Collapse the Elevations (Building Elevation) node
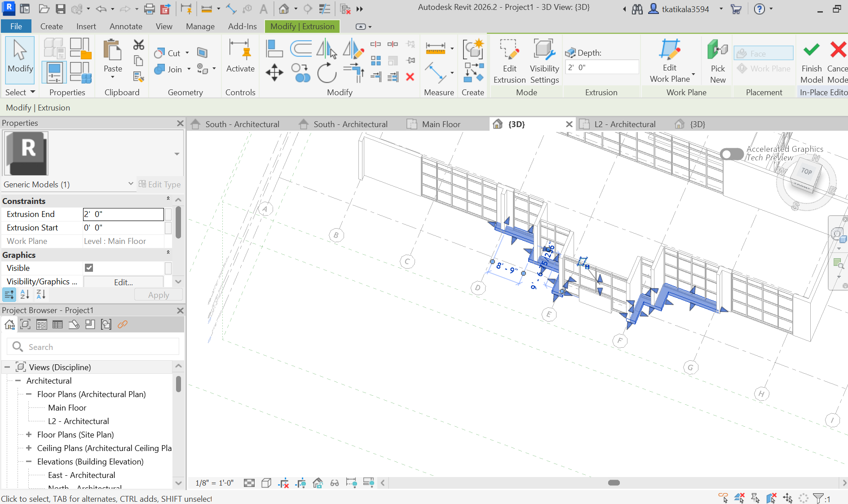848x504 pixels. pos(29,462)
